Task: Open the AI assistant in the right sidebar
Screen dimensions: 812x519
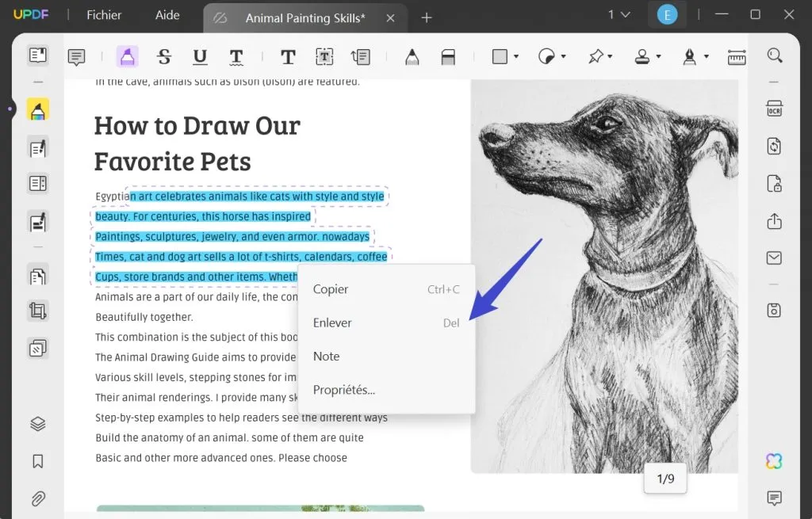Action: tap(774, 460)
